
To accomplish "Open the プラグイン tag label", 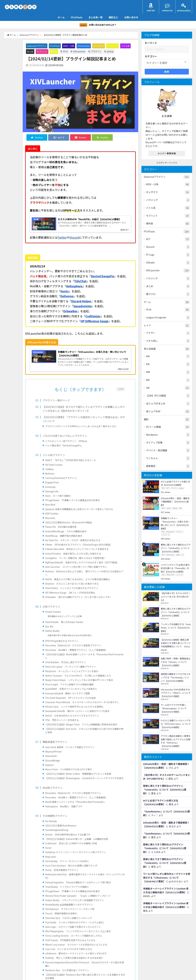I will click(x=95, y=51).
